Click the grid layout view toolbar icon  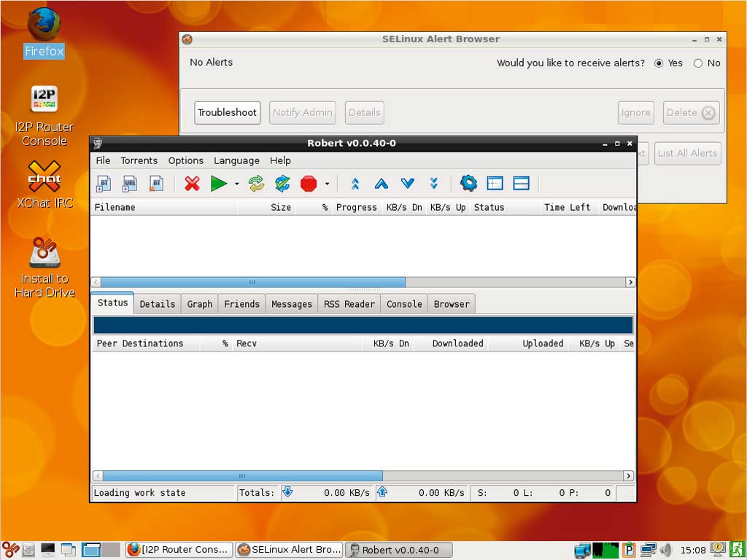click(x=495, y=183)
